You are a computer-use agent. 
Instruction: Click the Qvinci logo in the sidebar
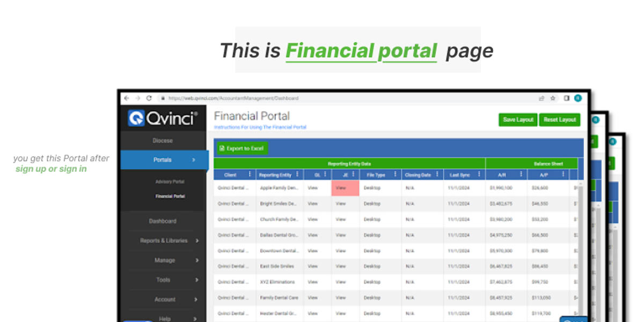coord(163,119)
